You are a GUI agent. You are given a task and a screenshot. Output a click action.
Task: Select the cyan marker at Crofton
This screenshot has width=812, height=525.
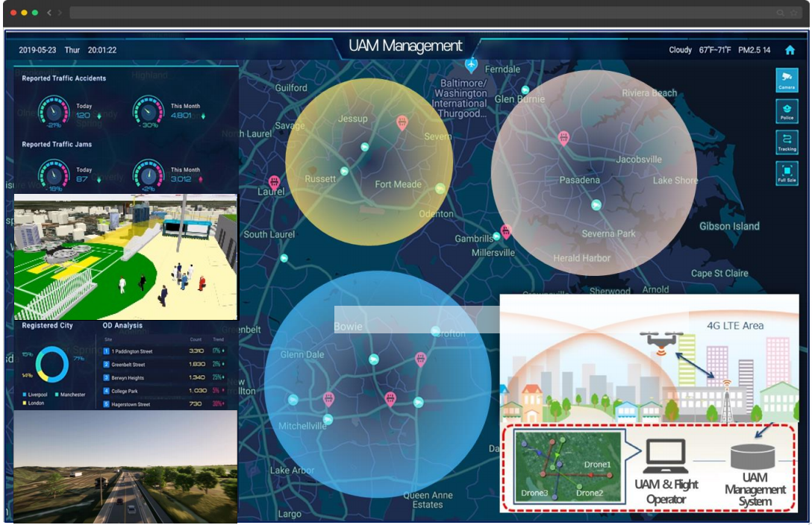[x=436, y=330]
